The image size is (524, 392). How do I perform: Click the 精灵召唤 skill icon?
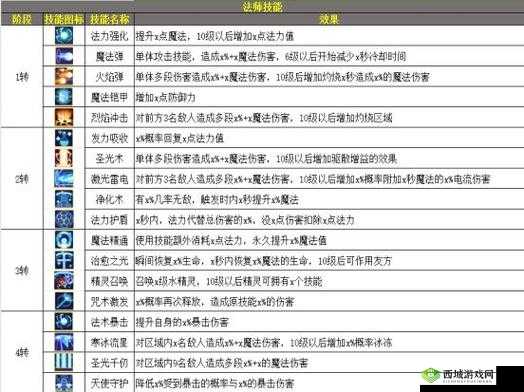pos(64,281)
